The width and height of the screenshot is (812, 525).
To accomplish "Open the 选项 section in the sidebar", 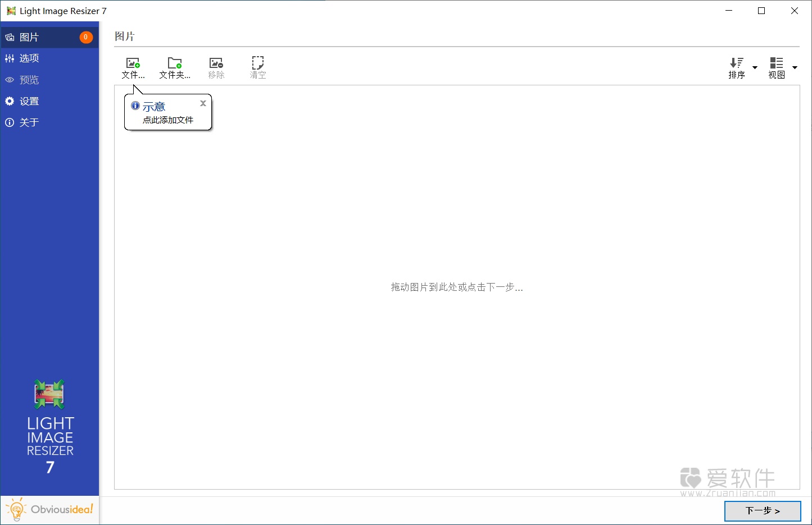I will tap(49, 58).
